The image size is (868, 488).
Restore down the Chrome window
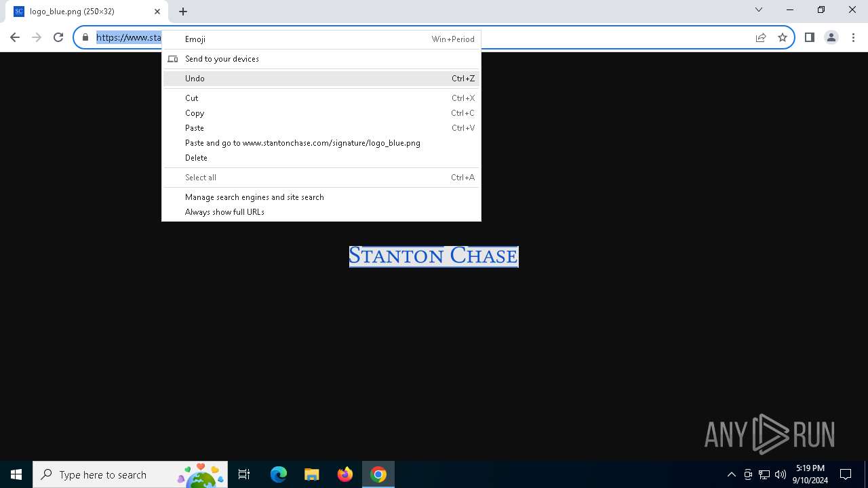coord(821,9)
